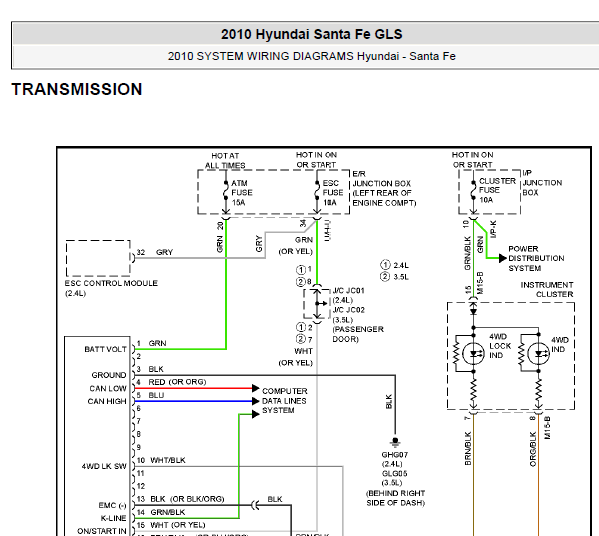Click the 'EMC (-)' pin label
The width and height of the screenshot is (599, 536).
pos(112,505)
